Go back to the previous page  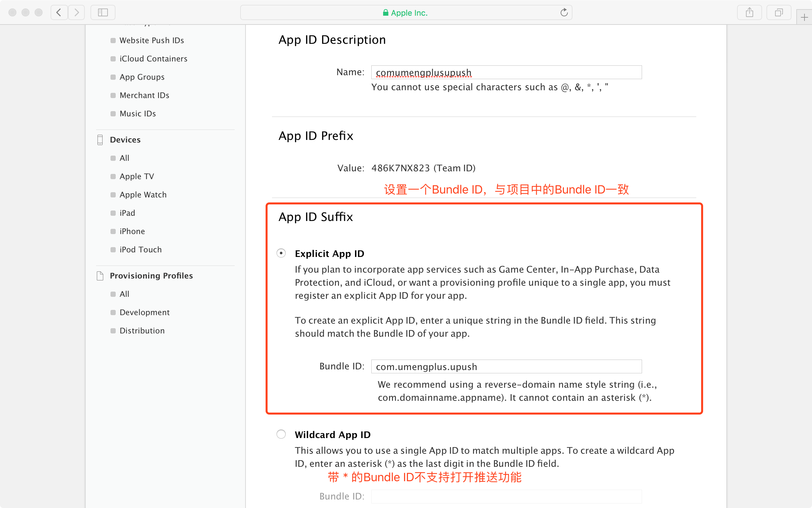(x=59, y=13)
